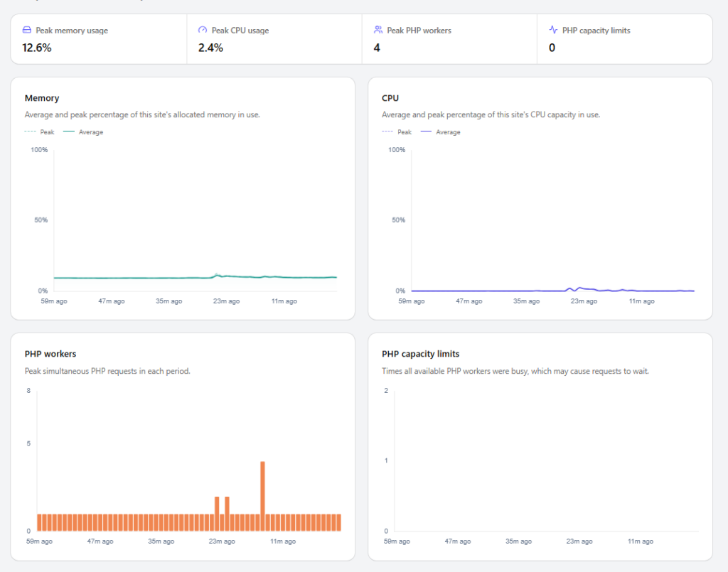This screenshot has height=572, width=728.
Task: Click the 12.6% peak memory value
Action: (37, 48)
